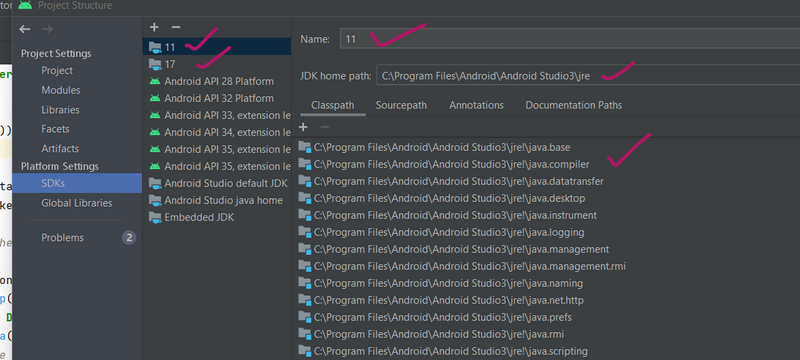Click the JDK folder icon for 11
Viewport: 800px width, 360px height.
point(155,47)
